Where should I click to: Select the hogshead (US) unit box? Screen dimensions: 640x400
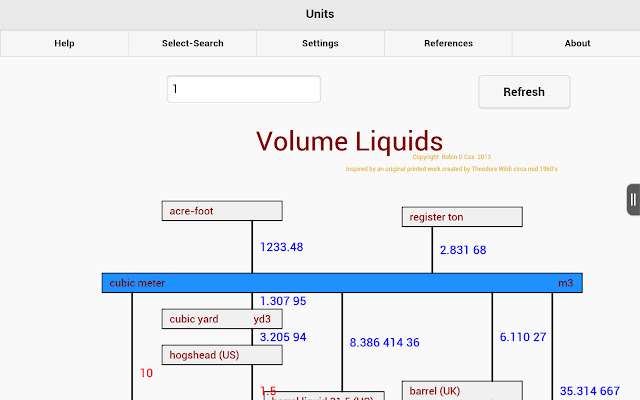[x=222, y=355]
